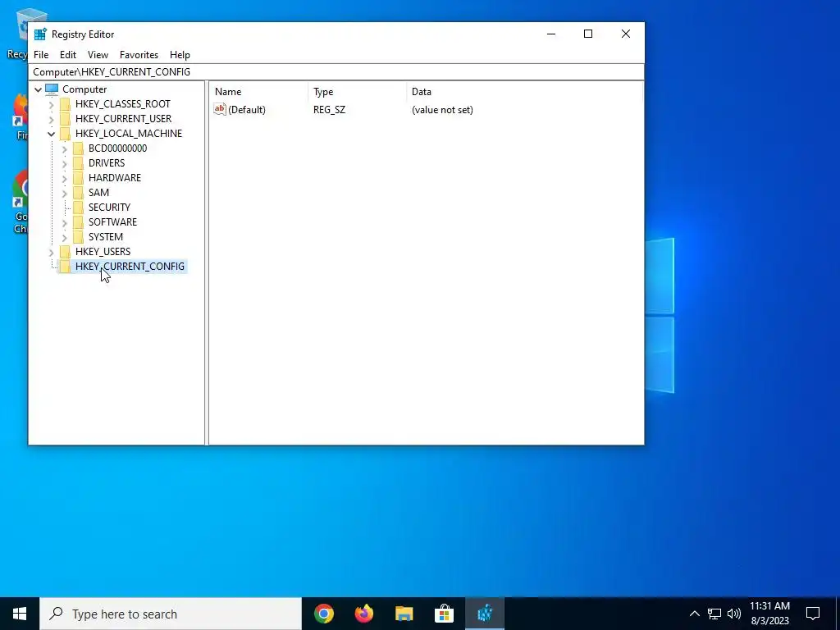The image size is (840, 630).
Task: Click the (value not set) data cell
Action: (442, 110)
